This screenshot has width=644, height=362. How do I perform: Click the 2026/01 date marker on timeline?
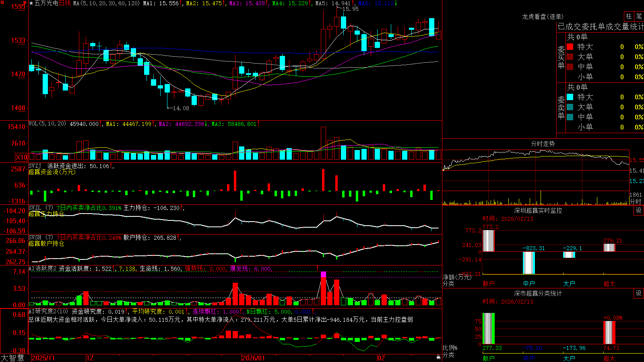[254, 358]
